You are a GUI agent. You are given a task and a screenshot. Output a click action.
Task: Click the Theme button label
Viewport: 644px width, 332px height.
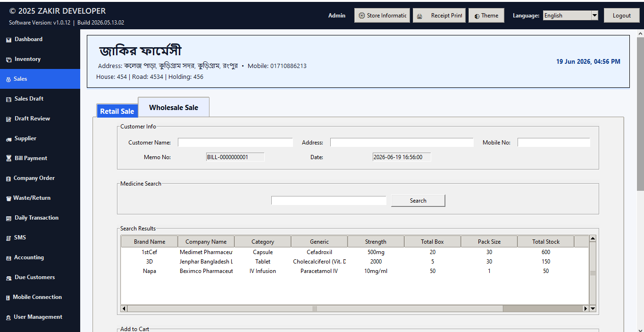(x=490, y=16)
